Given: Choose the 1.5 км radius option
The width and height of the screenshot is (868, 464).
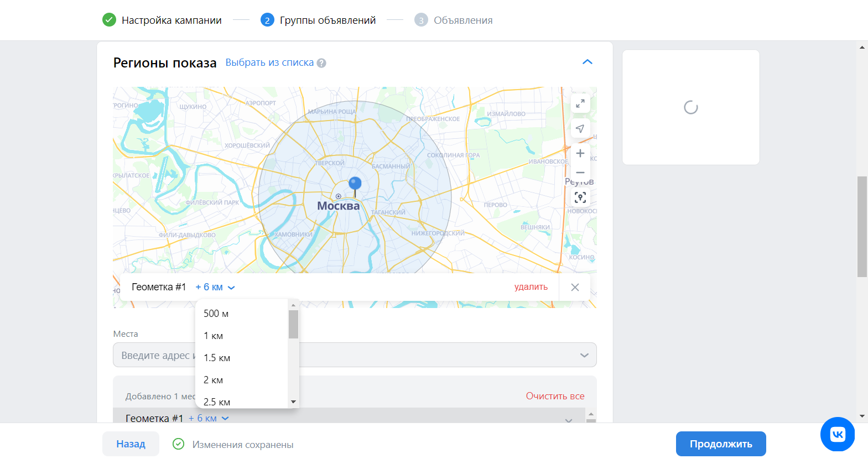Looking at the screenshot, I should pos(217,358).
